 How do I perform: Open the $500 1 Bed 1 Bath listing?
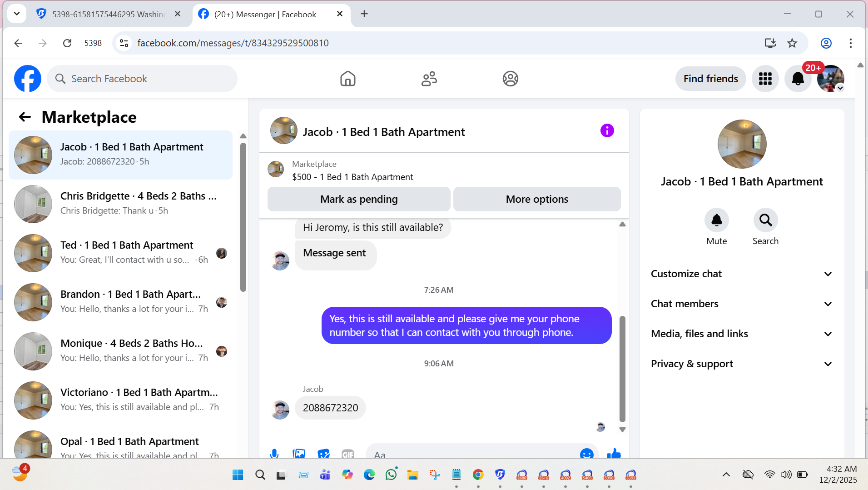(352, 177)
